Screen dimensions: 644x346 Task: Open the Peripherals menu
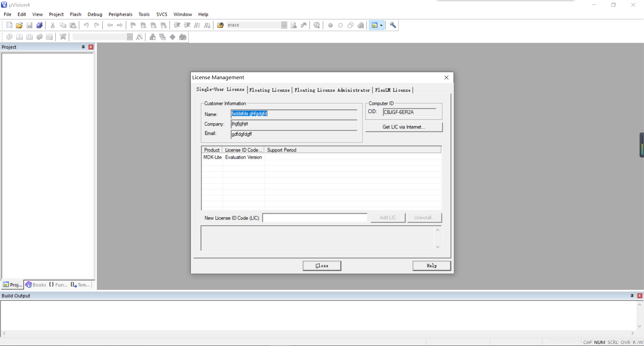tap(120, 14)
